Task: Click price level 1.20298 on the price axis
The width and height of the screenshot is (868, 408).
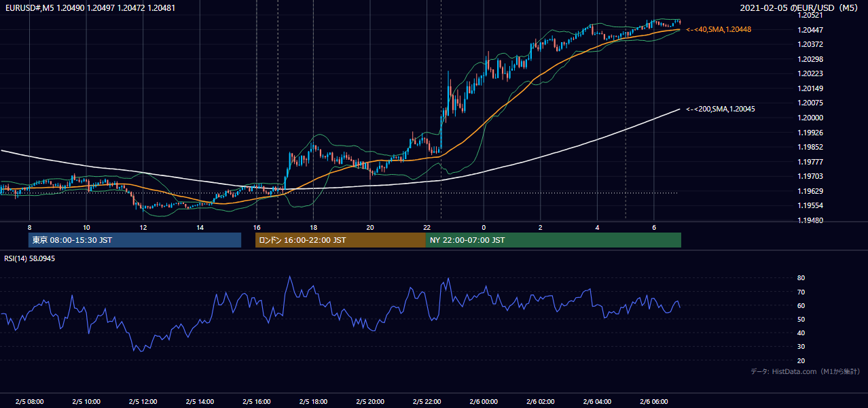Action: pyautogui.click(x=810, y=59)
